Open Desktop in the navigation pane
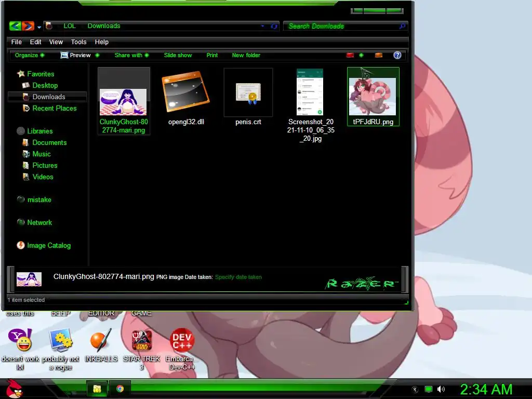532x399 pixels. tap(45, 86)
